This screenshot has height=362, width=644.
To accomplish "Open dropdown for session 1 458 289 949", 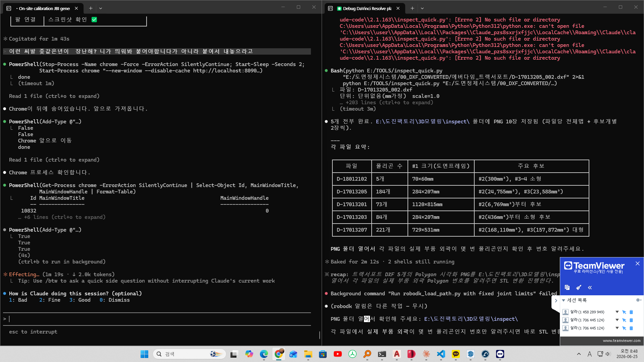I will click(x=617, y=312).
